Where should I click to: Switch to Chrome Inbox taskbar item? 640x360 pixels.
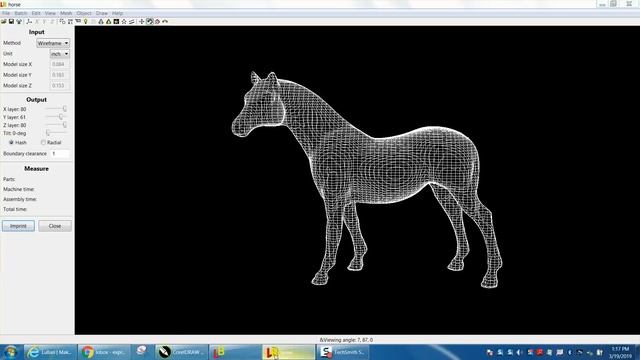click(104, 352)
